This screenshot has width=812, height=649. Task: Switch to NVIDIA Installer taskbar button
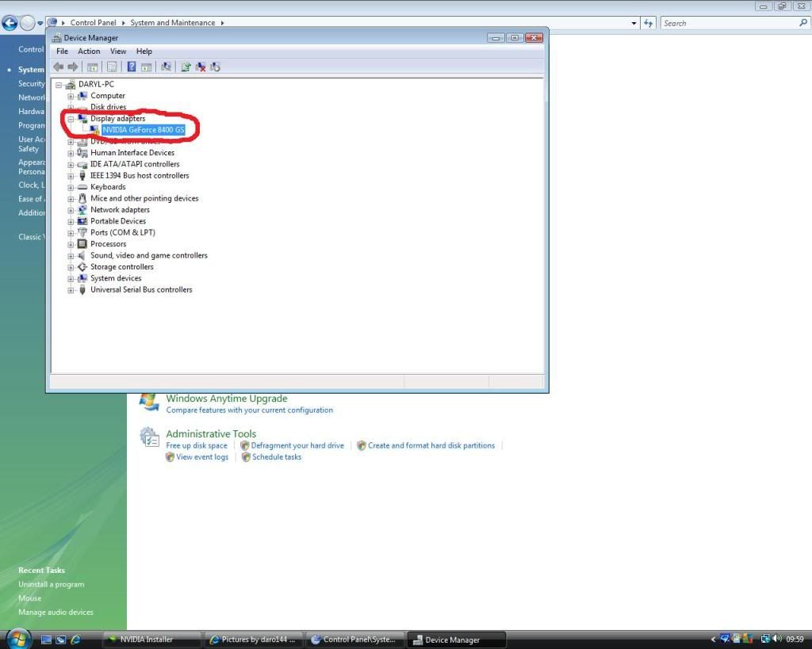(x=151, y=639)
